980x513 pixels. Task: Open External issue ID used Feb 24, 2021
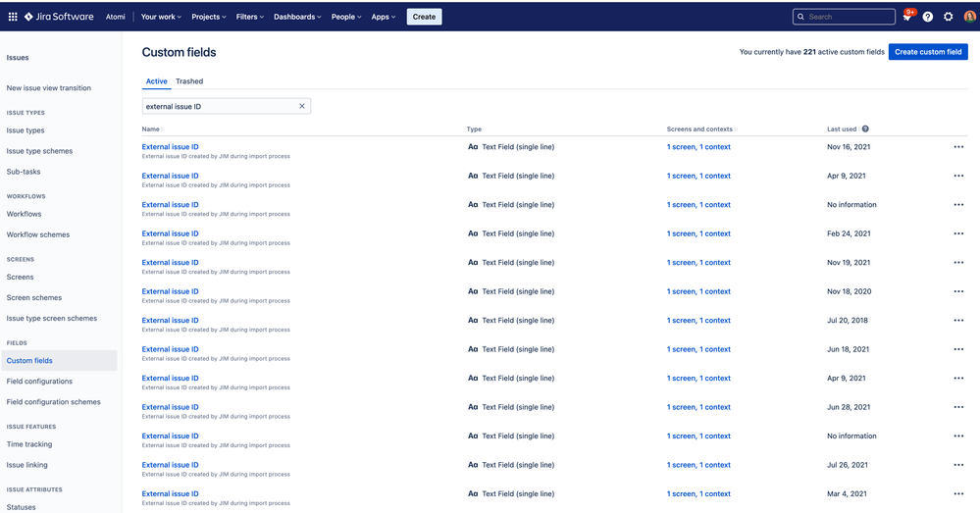(170, 233)
